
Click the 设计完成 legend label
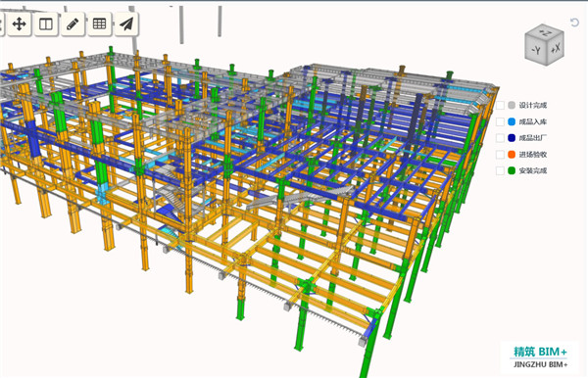click(532, 105)
